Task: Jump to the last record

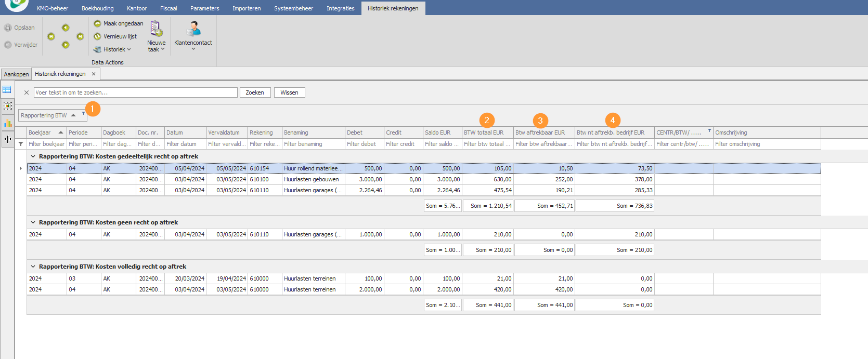Action: (80, 36)
